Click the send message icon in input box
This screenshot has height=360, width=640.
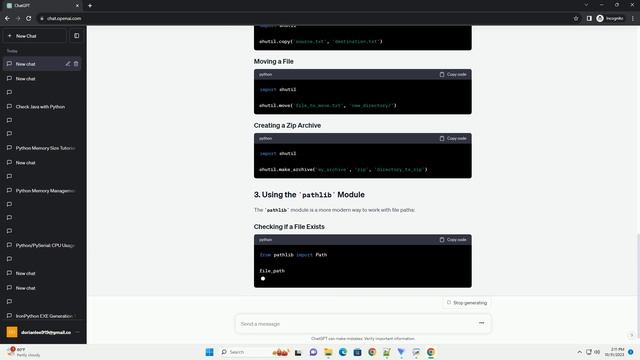(481, 323)
